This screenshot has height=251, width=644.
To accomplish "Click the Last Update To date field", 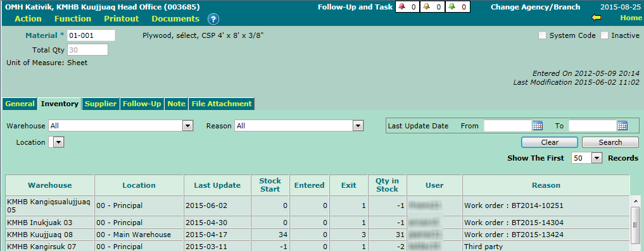I will coord(593,126).
